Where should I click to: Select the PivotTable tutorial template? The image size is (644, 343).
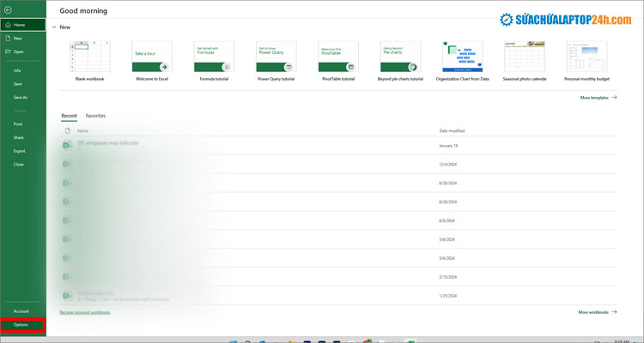click(x=337, y=57)
